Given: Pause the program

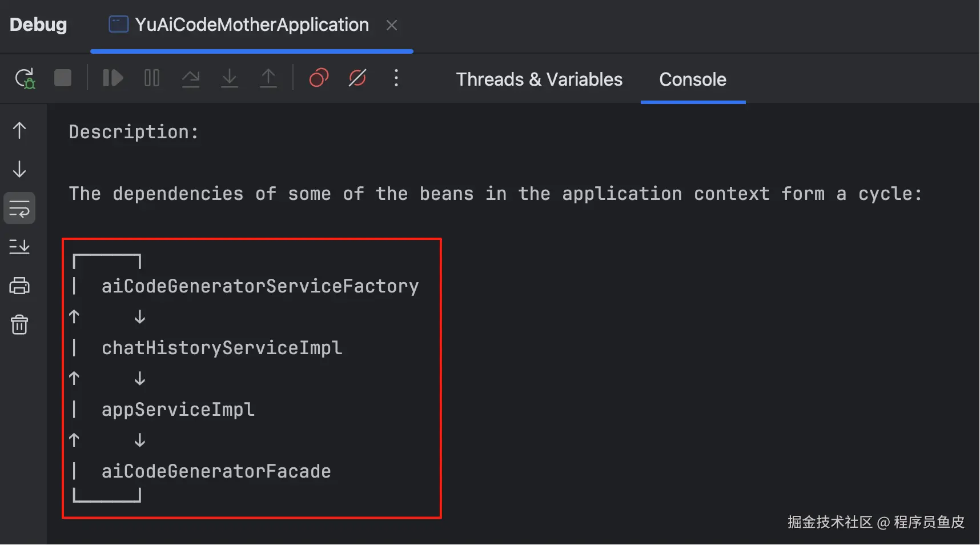Looking at the screenshot, I should 151,78.
